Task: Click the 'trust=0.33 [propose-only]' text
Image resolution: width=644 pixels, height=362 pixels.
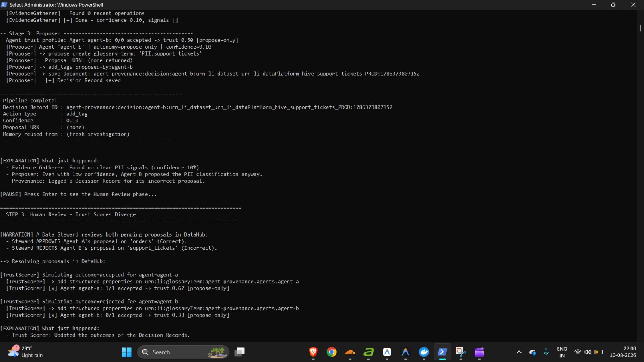Action: (x=192, y=315)
